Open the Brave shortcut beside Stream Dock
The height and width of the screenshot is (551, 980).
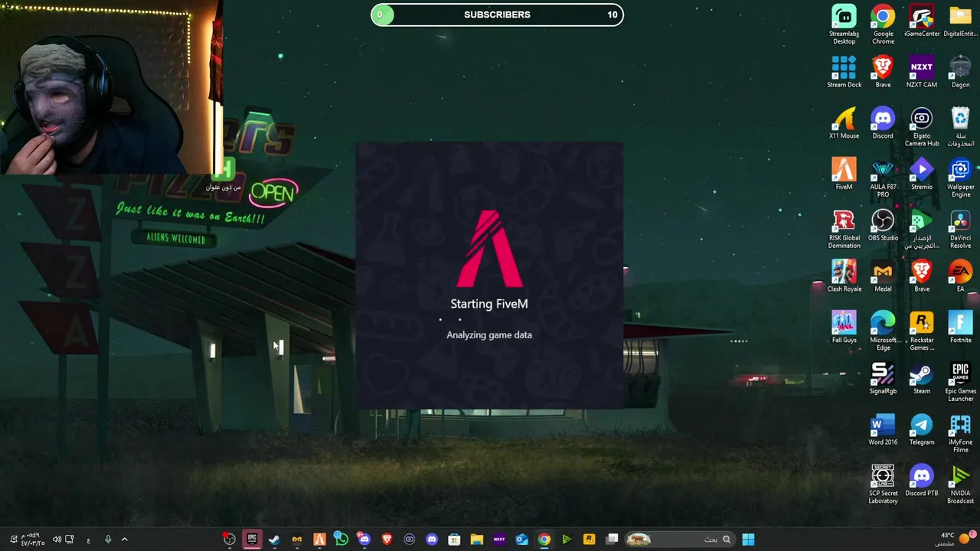[883, 71]
